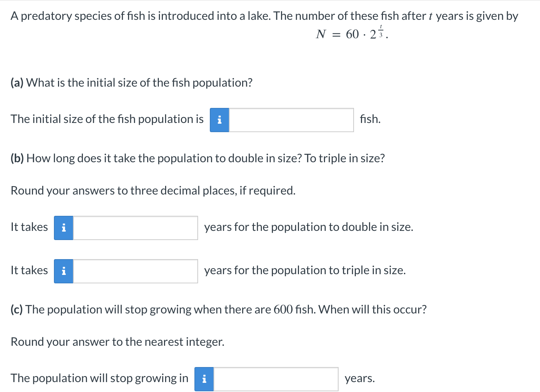Click the part (c) question text
Viewport: 540px width, 392px height.
(x=219, y=309)
